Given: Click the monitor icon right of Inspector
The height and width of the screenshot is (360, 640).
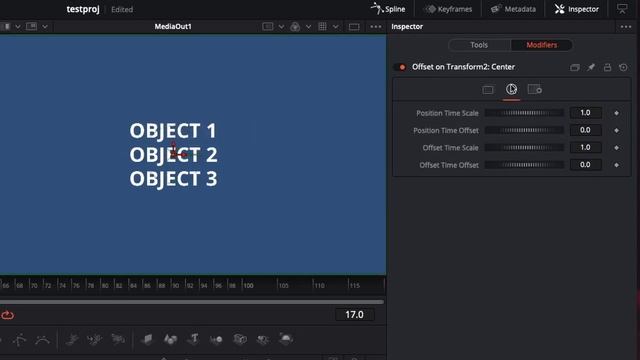Looking at the screenshot, I should tap(622, 9).
